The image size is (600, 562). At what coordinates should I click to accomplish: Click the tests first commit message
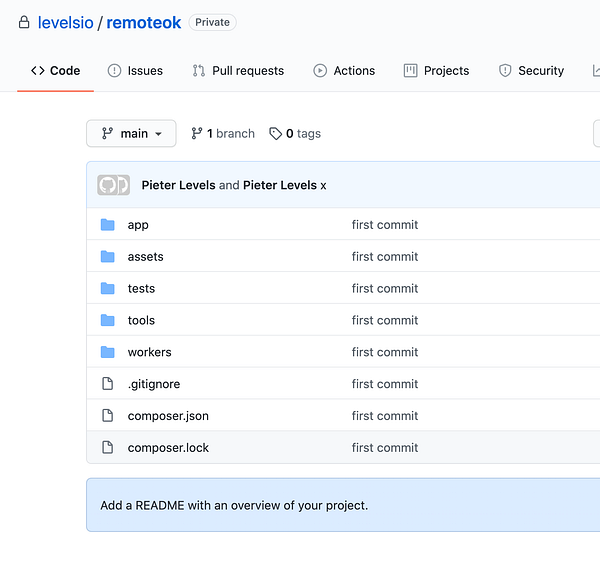pyautogui.click(x=385, y=289)
